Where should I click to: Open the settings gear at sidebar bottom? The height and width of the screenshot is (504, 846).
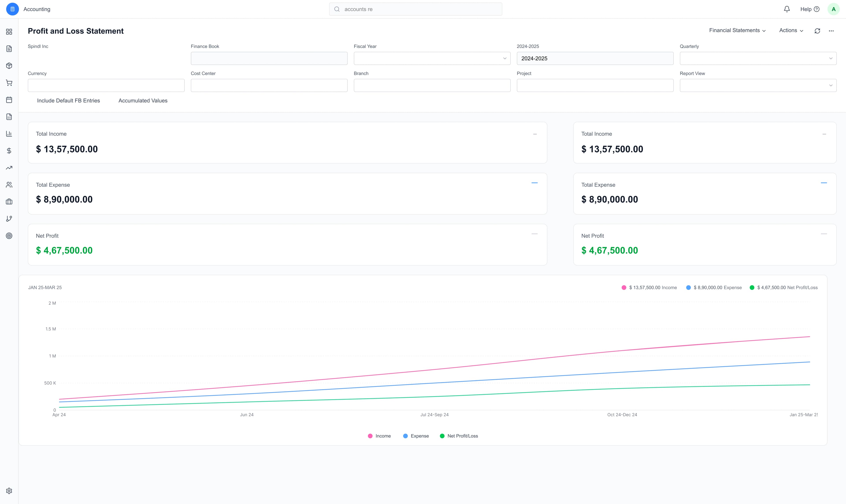9,490
